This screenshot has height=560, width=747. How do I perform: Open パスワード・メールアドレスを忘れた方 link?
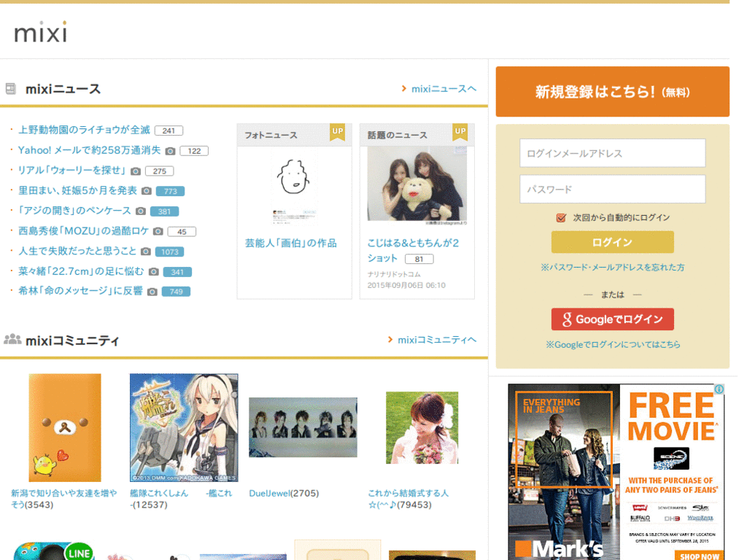613,267
